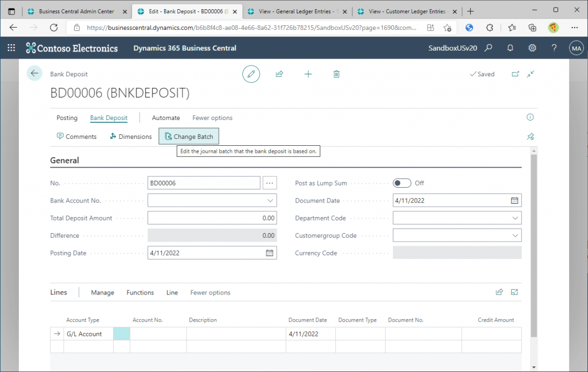
Task: Click the Comments action
Action: pos(76,137)
